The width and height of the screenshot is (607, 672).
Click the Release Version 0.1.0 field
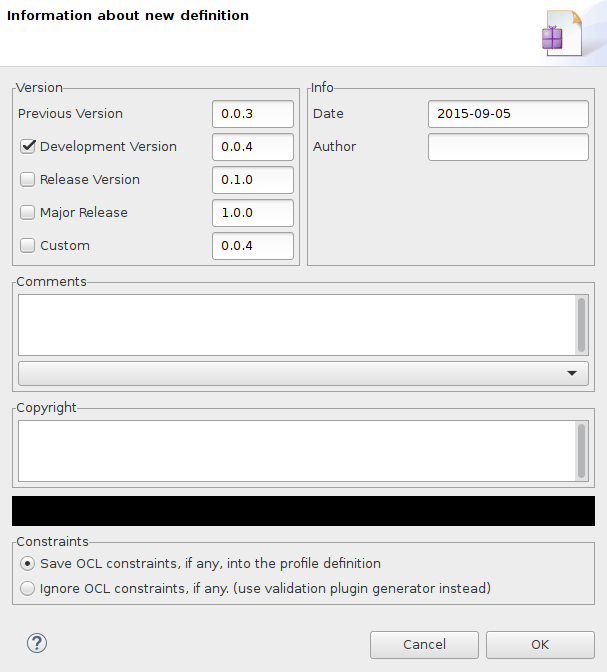(x=253, y=180)
